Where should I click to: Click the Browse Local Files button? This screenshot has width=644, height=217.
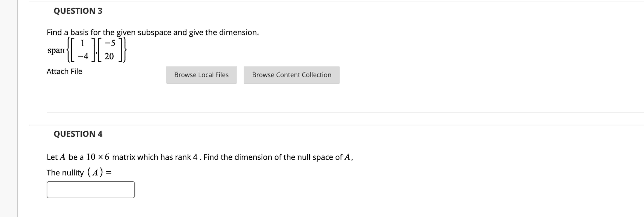(x=201, y=75)
